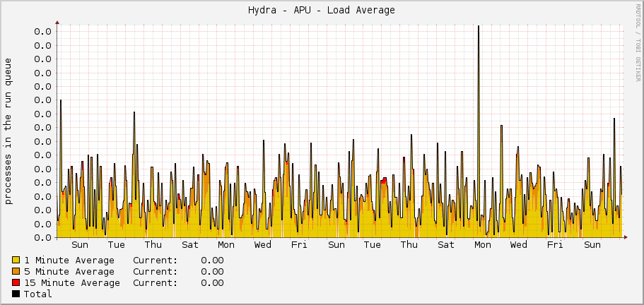The height and width of the screenshot is (305, 644).
Task: Click the graph title 'Hydra - APU - Load Average'
Action: (x=322, y=10)
